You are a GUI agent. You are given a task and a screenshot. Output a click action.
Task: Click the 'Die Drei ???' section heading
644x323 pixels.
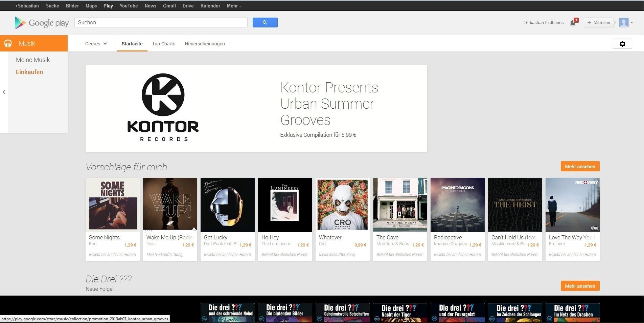[109, 279]
